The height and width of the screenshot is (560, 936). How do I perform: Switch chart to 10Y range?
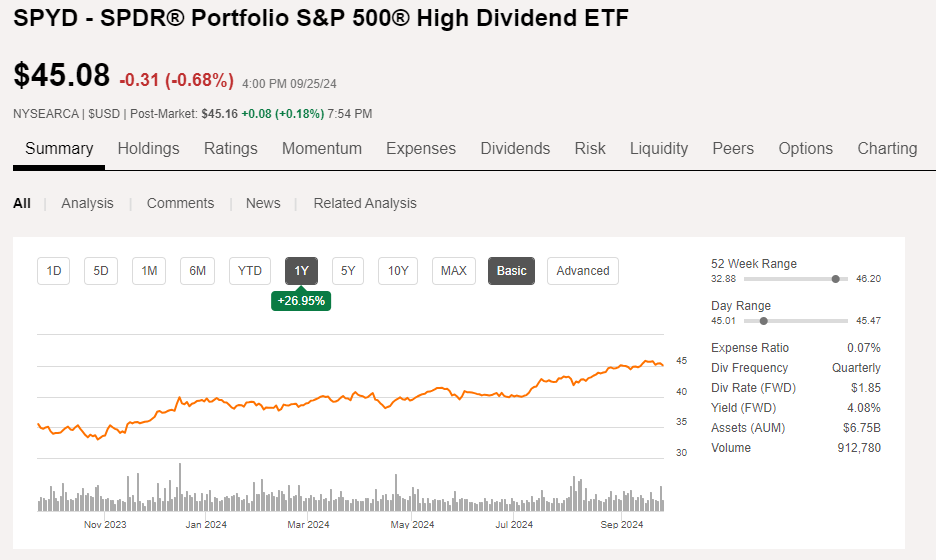coord(398,271)
